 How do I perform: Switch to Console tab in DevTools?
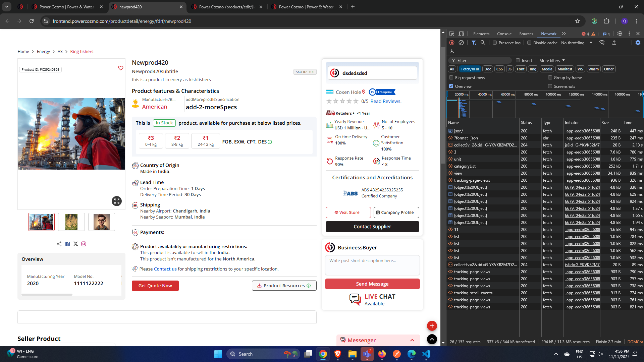click(x=504, y=34)
